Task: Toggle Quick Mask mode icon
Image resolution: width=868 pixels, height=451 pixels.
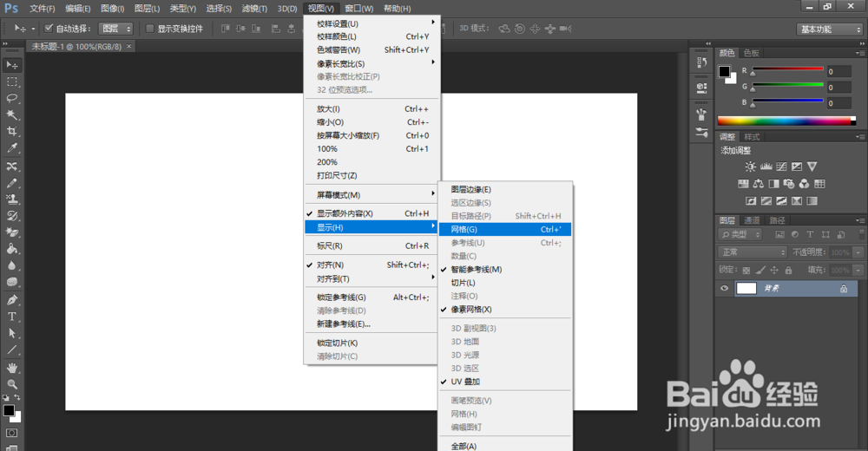Action: pos(11,433)
